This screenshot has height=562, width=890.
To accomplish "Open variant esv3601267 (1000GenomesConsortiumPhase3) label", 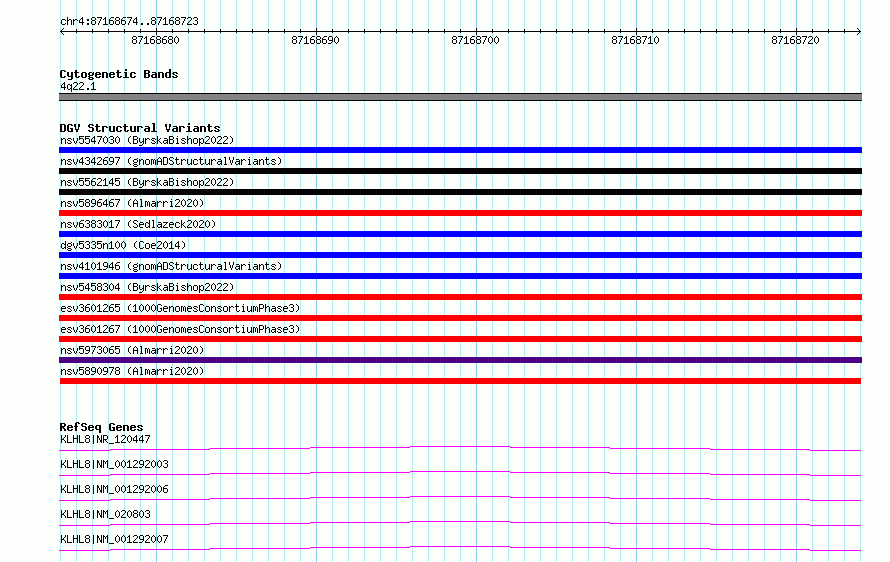I will click(x=180, y=329).
